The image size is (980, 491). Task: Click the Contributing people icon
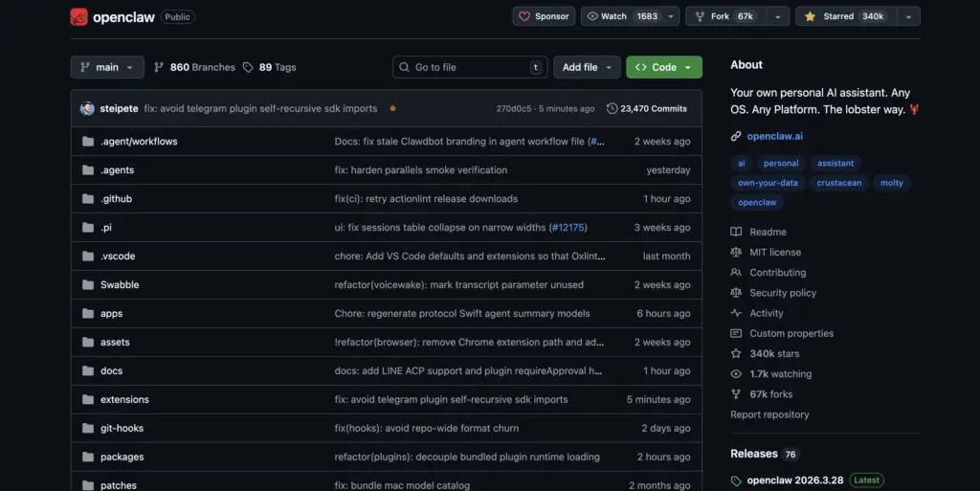point(736,273)
